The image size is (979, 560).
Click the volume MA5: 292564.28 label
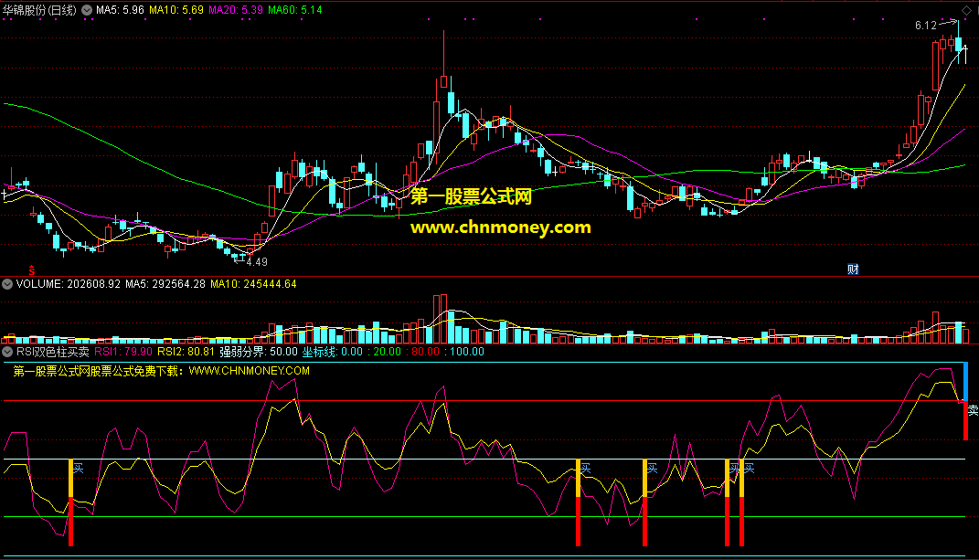[x=165, y=284]
